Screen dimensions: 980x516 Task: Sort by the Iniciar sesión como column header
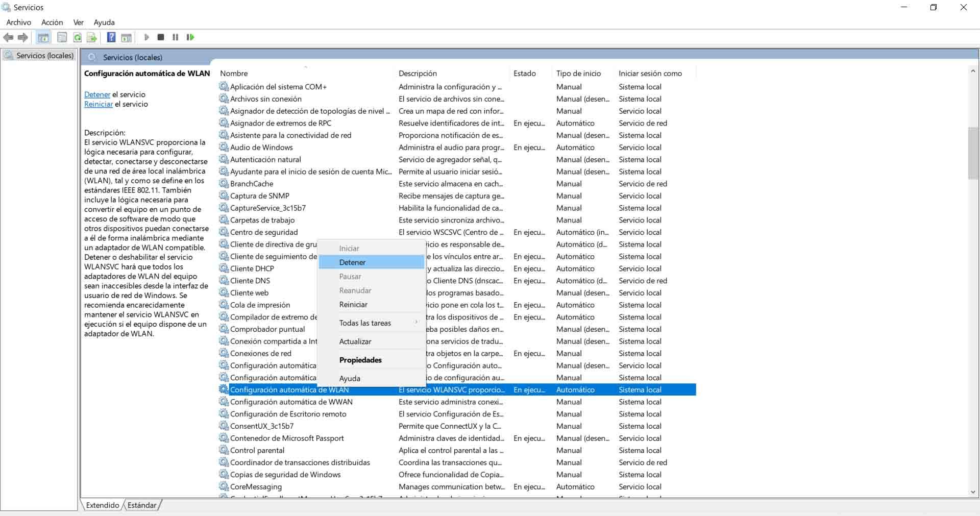coord(655,73)
